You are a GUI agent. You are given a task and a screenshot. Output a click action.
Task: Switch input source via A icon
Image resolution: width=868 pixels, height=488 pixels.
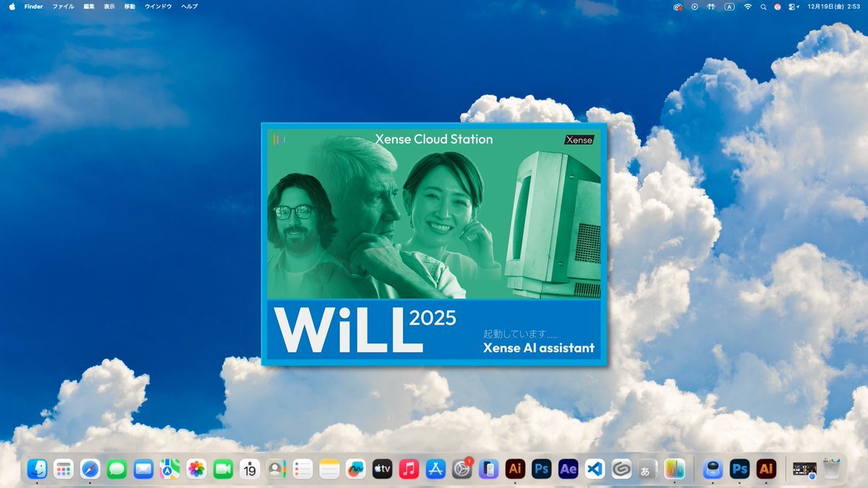[729, 7]
